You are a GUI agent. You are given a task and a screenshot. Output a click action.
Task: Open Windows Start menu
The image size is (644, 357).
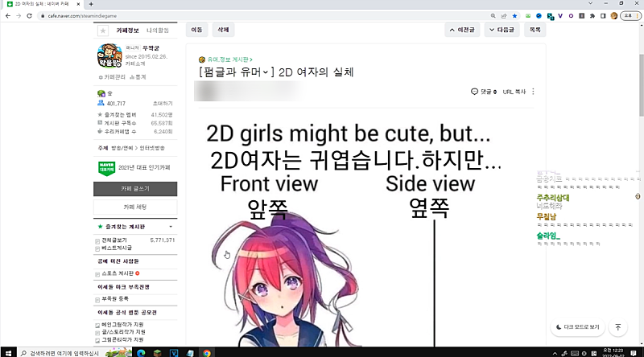pyautogui.click(x=8, y=353)
